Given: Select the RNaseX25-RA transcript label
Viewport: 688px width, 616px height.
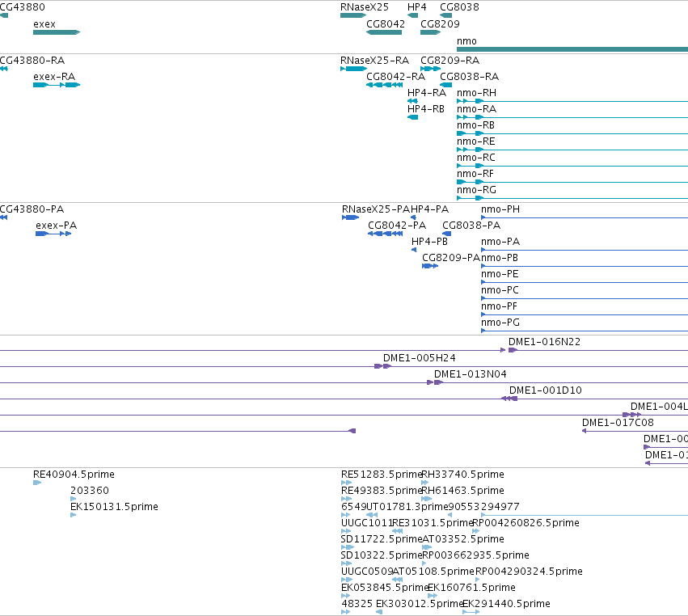Looking at the screenshot, I should (374, 60).
